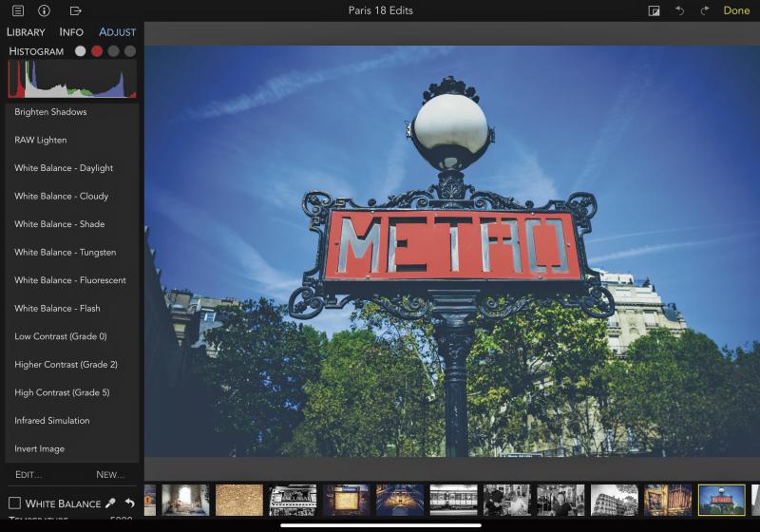Toggle the white luminance histogram dot
This screenshot has height=532, width=760.
click(81, 51)
